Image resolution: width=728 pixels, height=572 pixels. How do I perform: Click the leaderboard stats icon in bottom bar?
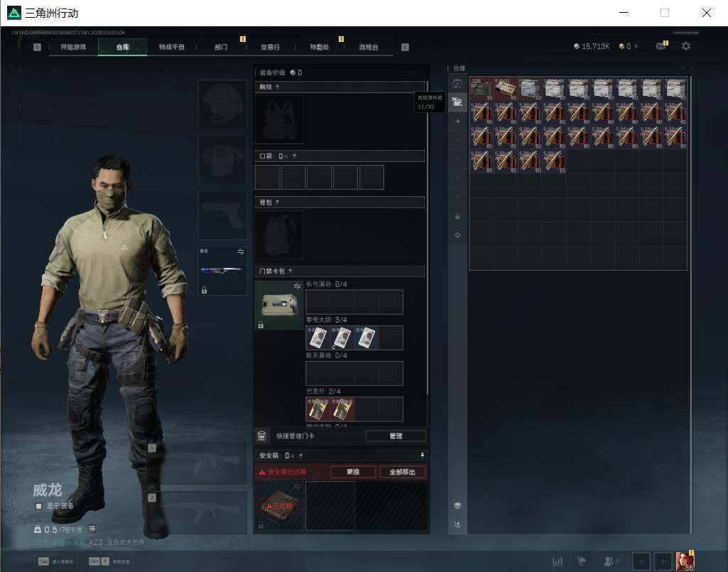558,561
